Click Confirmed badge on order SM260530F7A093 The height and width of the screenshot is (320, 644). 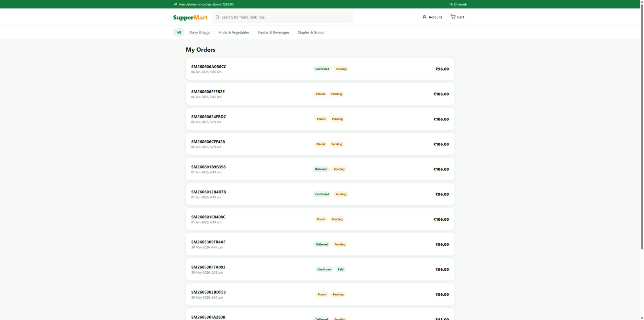[x=324, y=269]
